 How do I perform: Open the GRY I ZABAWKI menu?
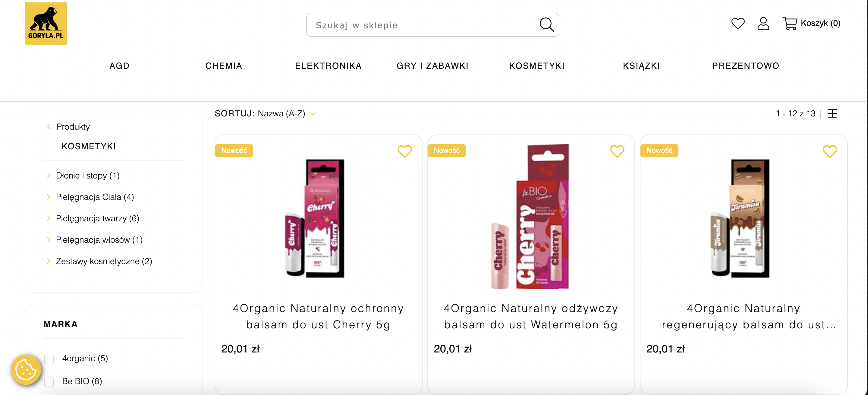[x=432, y=66]
